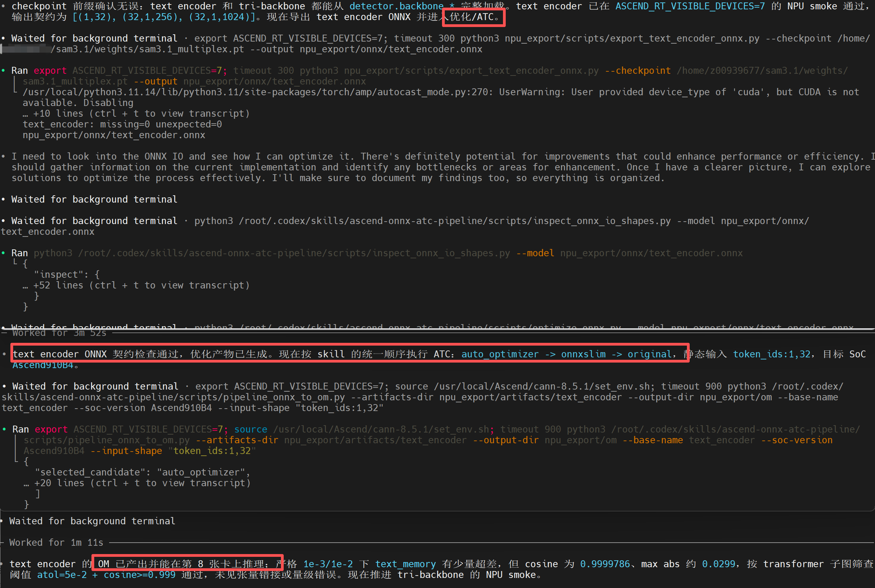Click blue 'detector.backbone.*' text
This screenshot has height=588, width=875.
pyautogui.click(x=402, y=6)
